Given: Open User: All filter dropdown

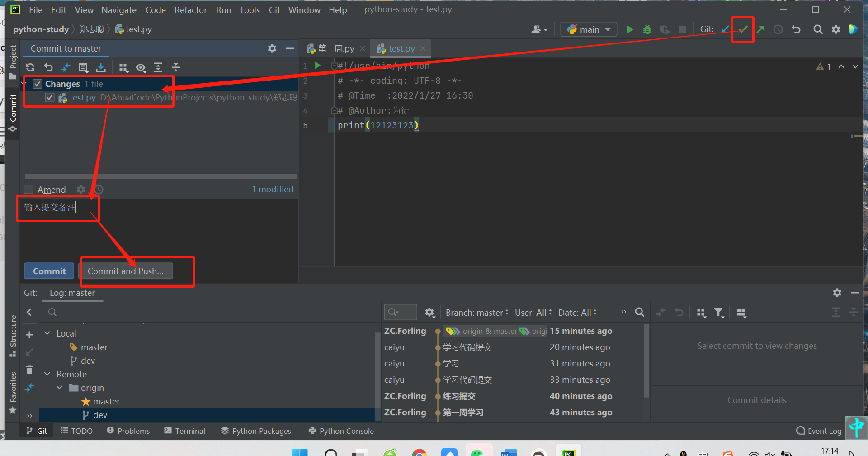Looking at the screenshot, I should point(533,313).
